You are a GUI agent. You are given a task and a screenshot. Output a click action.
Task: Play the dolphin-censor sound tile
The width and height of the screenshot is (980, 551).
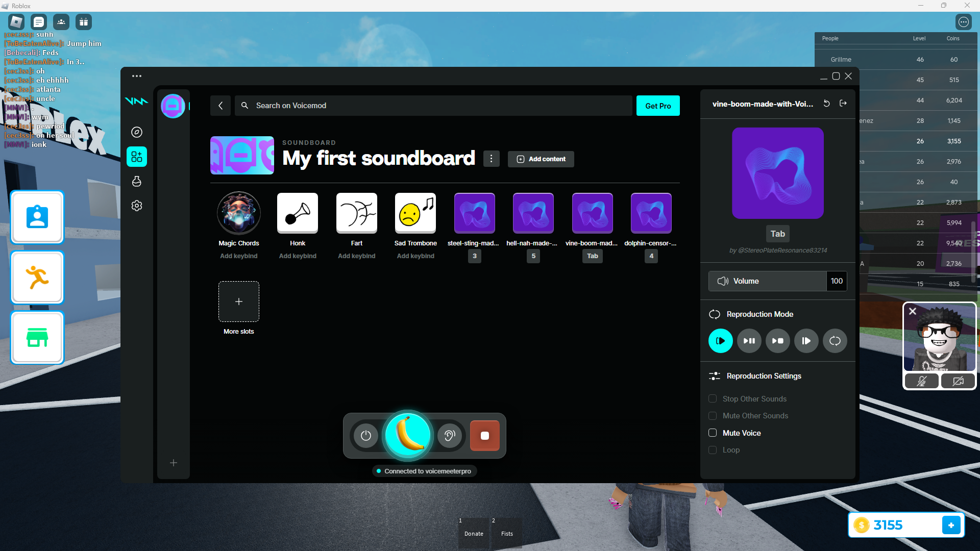(651, 213)
